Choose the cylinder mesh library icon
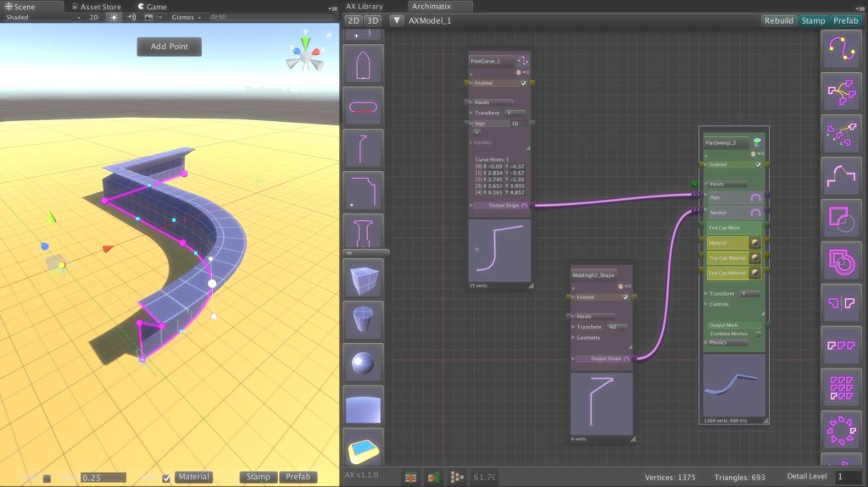868x487 pixels. click(363, 318)
